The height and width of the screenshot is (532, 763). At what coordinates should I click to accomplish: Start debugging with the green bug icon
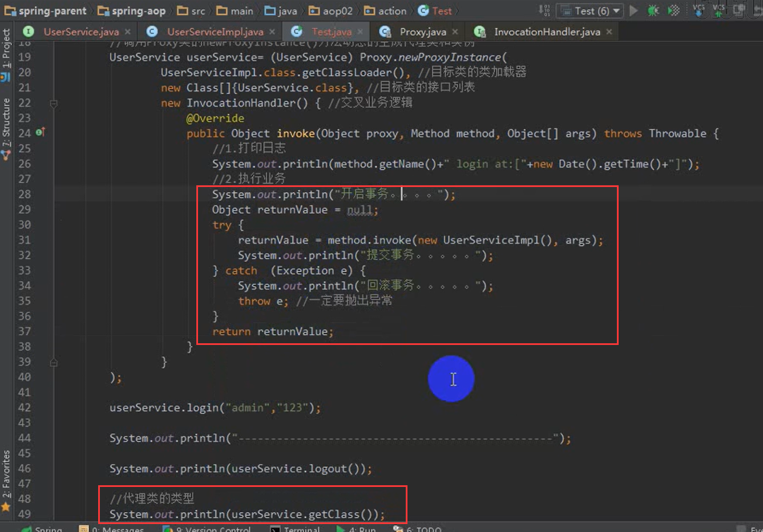pyautogui.click(x=653, y=10)
